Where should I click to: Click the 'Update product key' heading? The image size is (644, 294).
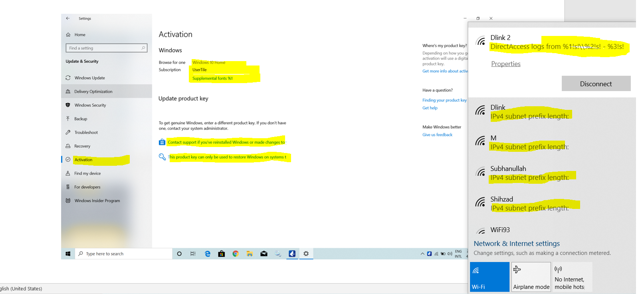183,98
